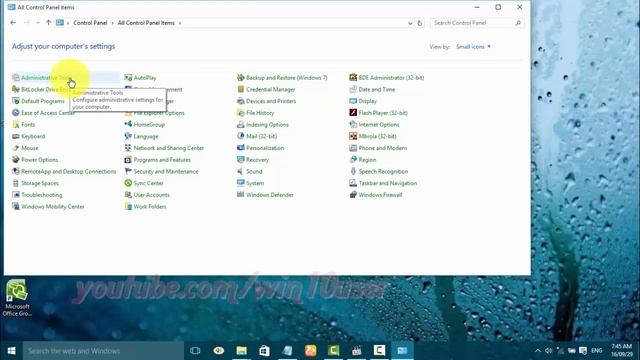Open the Keyboard settings icon
Image resolution: width=640 pixels, height=360 pixels.
click(16, 136)
